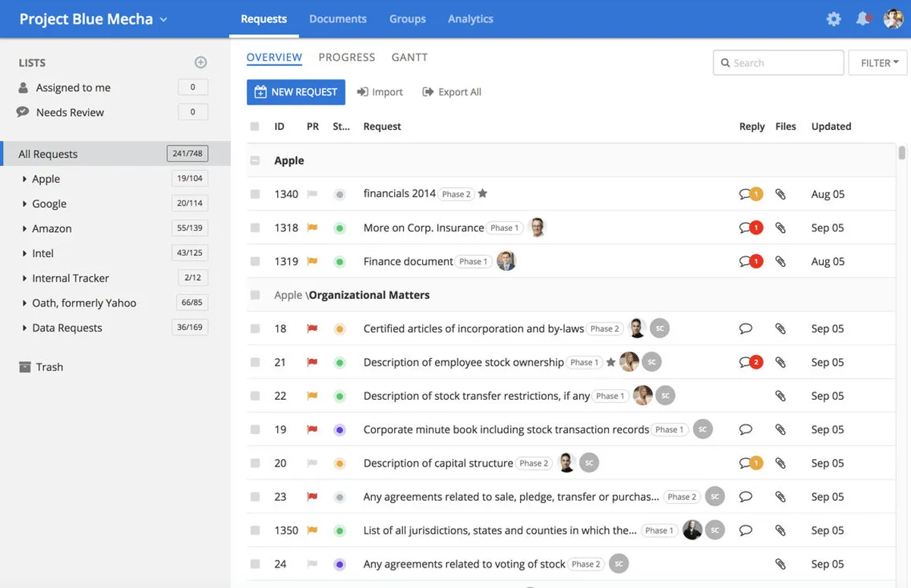Viewport: 911px width, 588px height.
Task: Open the notifications bell
Action: pos(862,19)
